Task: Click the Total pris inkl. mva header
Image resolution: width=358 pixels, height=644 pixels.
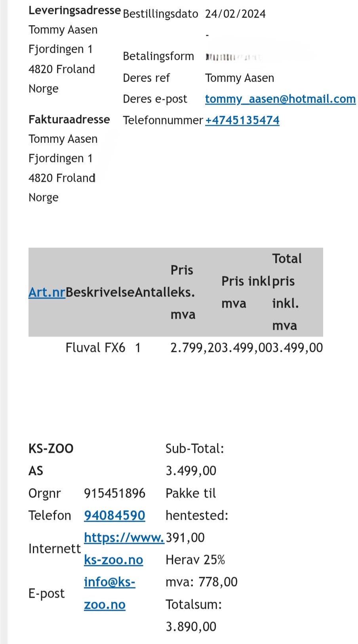Action: (287, 292)
